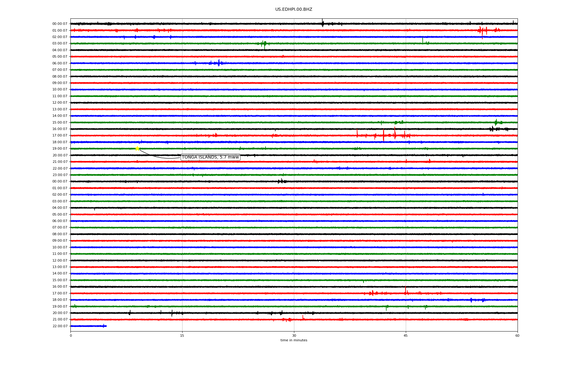This screenshot has width=588, height=368.
Task: Click the 19:00:07 label beside the star
Action: 60,149
